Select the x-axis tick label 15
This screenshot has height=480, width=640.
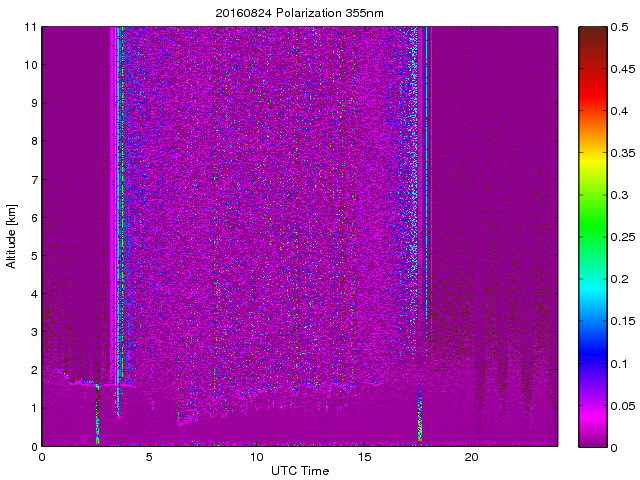(364, 457)
